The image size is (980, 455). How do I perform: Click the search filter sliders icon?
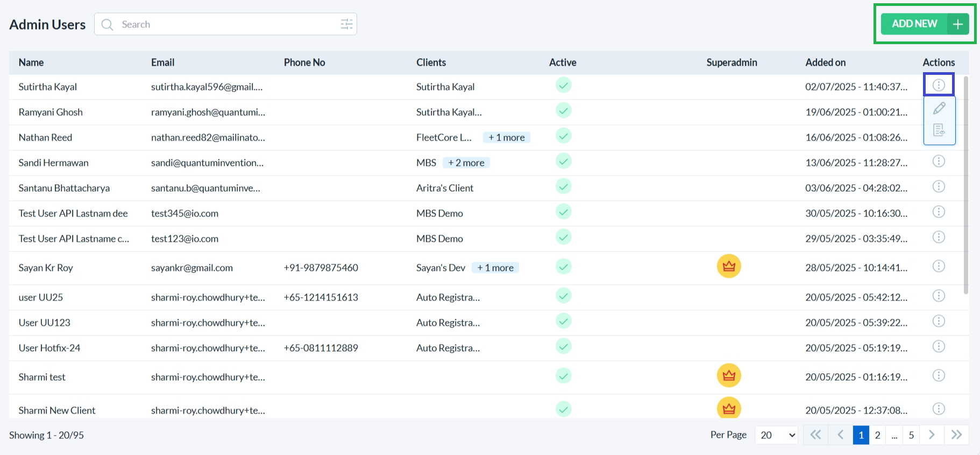click(x=346, y=24)
